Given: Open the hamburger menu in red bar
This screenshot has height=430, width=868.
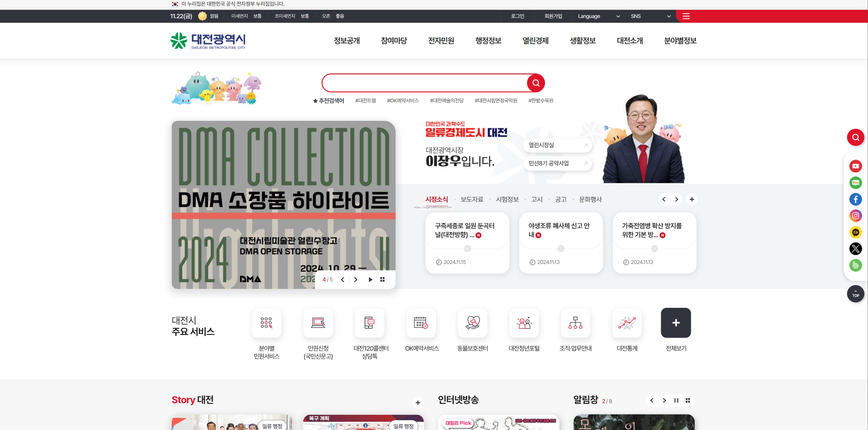Looking at the screenshot, I should (686, 16).
